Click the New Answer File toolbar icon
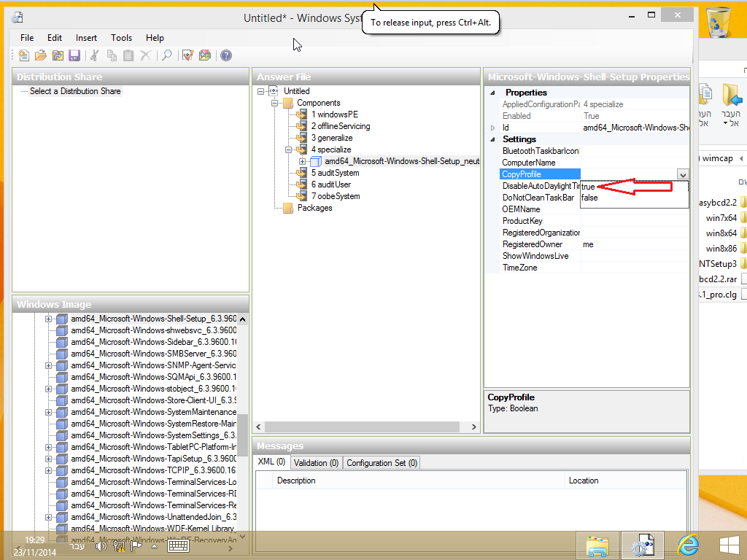 click(x=23, y=55)
